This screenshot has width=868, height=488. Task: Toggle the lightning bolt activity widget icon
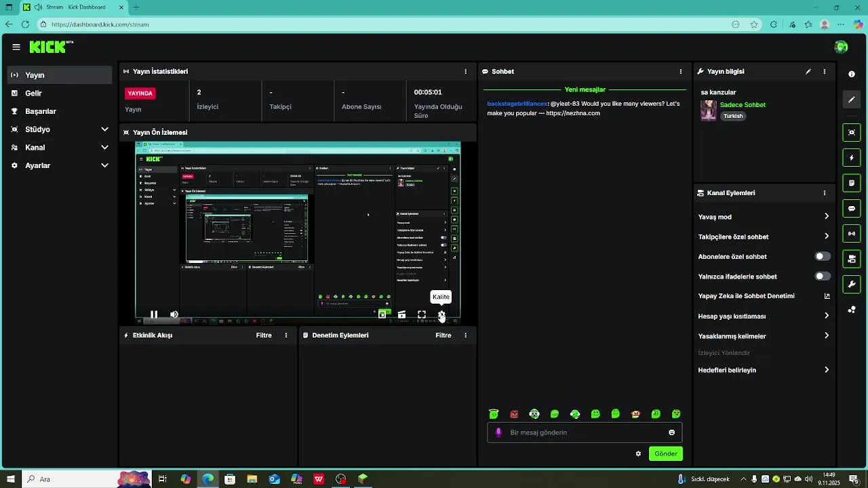coord(852,158)
